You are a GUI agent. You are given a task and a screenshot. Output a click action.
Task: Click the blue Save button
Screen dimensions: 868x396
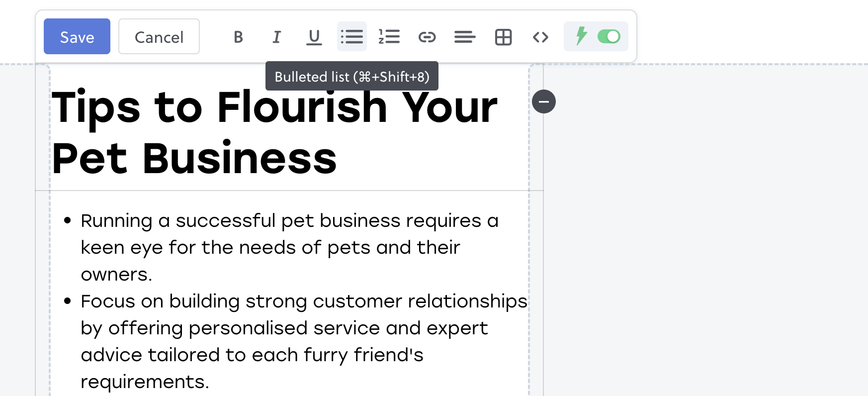coord(77,36)
